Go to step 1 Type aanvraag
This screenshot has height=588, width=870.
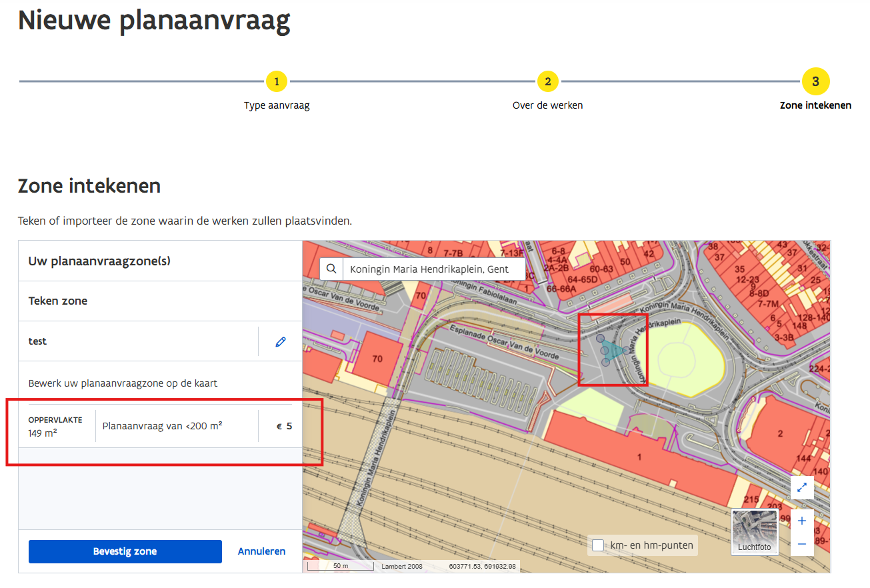tap(276, 82)
